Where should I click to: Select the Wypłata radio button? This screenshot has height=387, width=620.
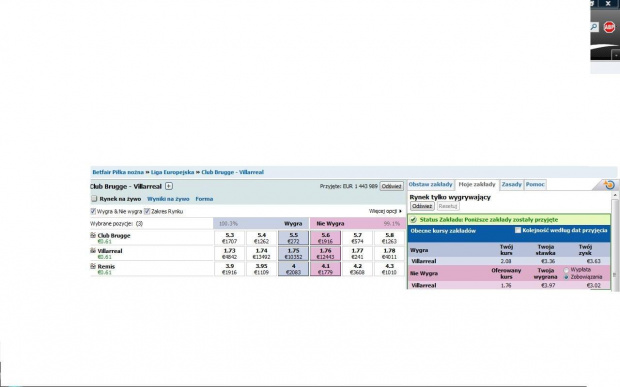pyautogui.click(x=566, y=270)
